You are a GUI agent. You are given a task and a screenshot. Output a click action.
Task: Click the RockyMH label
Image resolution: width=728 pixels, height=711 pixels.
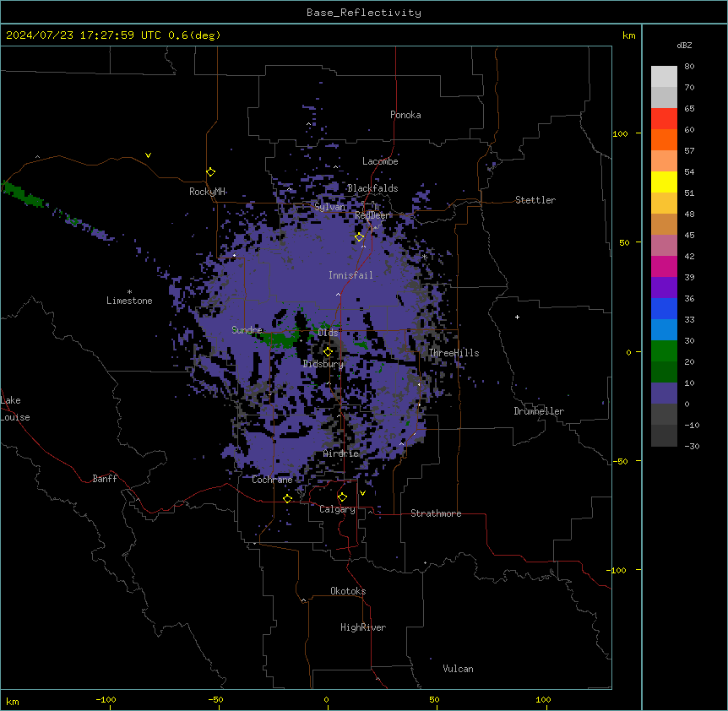[x=207, y=192]
